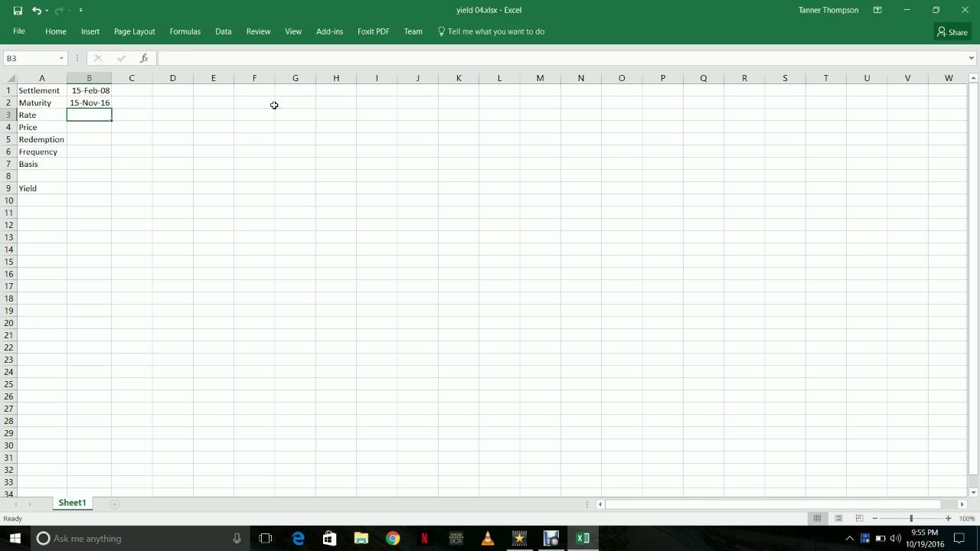Open the View tab
Image resolution: width=980 pixels, height=551 pixels.
293,31
